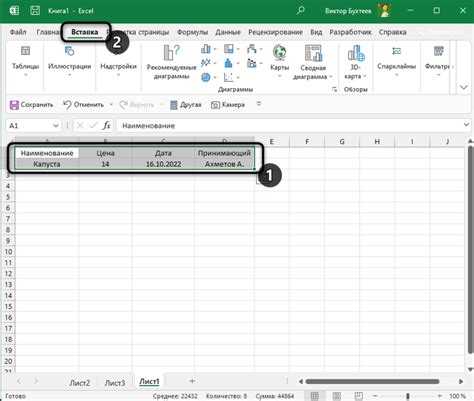Image resolution: width=474 pixels, height=401 pixels.
Task: Insert a column or bar chart
Action: 208,49
